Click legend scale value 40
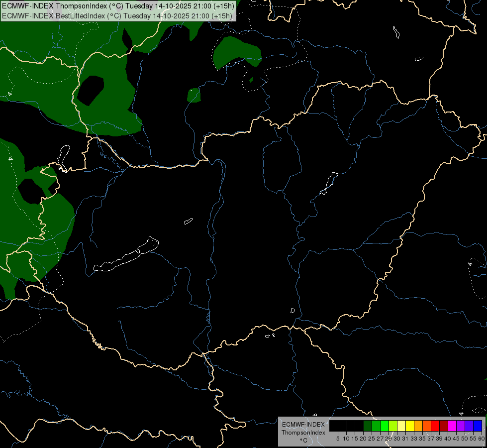The width and height of the screenshot is (487, 448). 448,439
